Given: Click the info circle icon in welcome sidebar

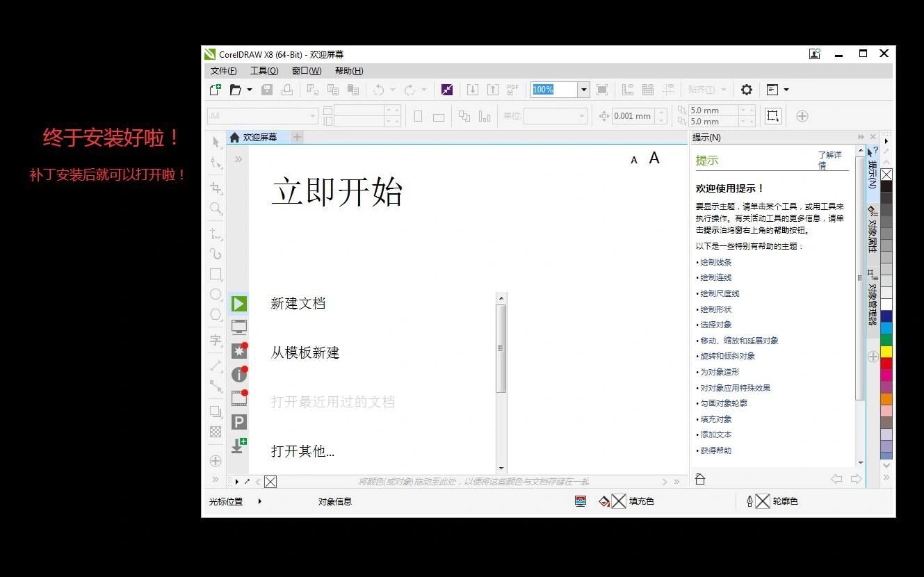Looking at the screenshot, I should (238, 375).
